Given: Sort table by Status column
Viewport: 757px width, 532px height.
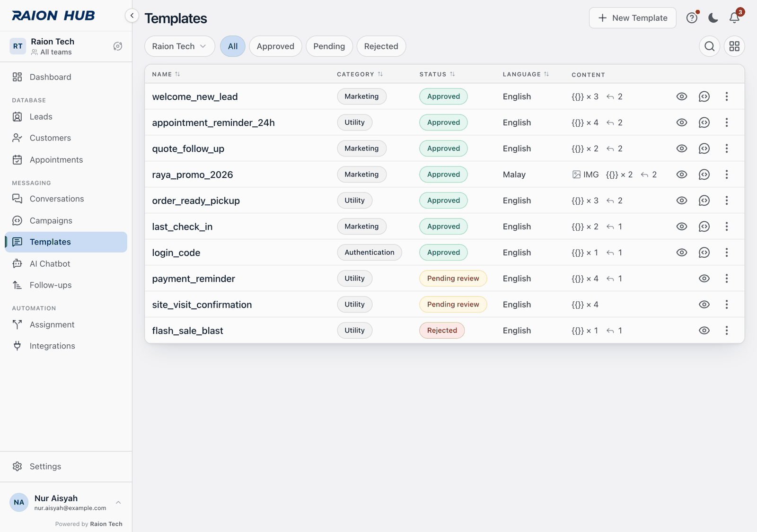Looking at the screenshot, I should click(x=437, y=74).
